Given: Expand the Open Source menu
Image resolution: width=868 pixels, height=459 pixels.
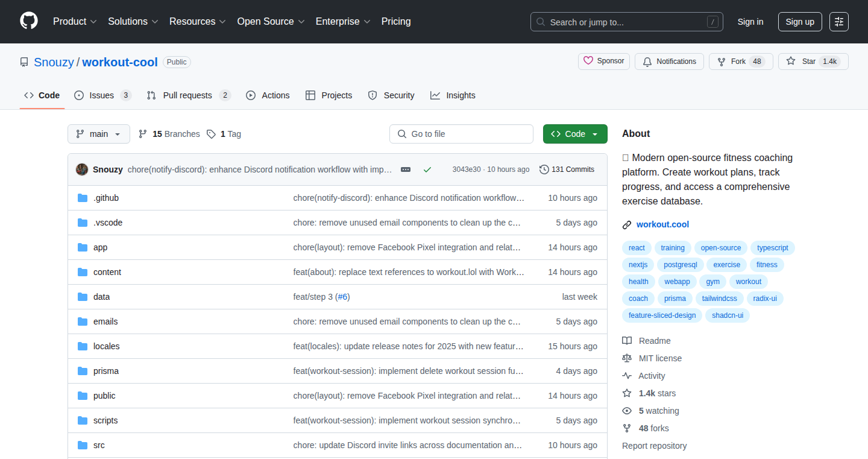Looking at the screenshot, I should [x=271, y=22].
